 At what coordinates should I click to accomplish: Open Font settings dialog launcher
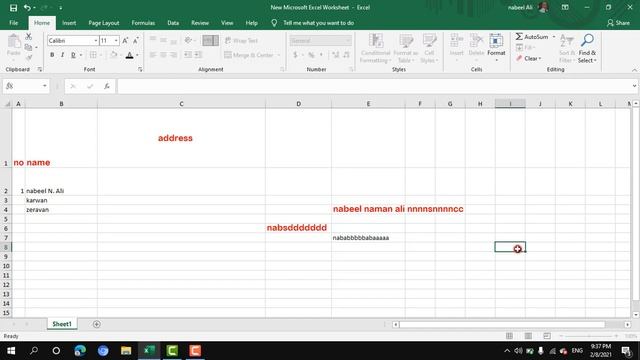[x=140, y=69]
